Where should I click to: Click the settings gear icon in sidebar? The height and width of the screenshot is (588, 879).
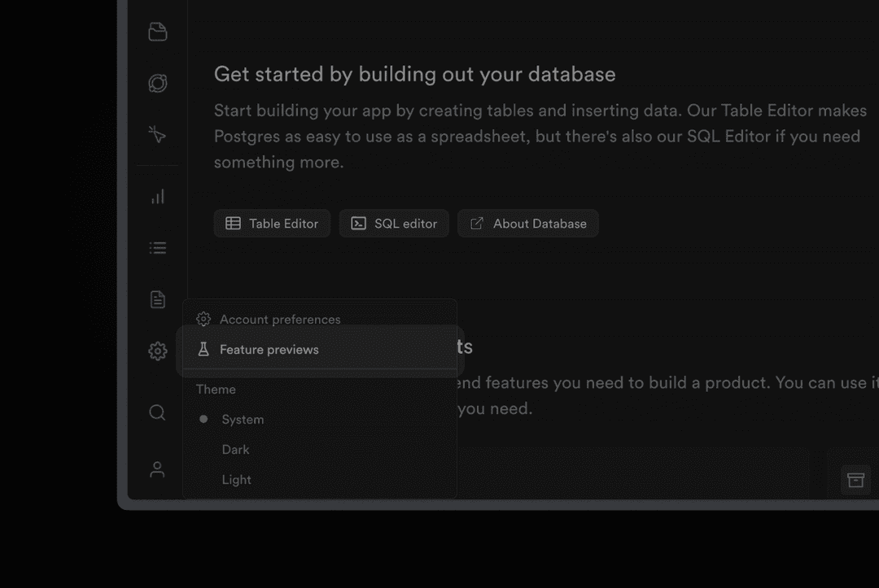[157, 351]
